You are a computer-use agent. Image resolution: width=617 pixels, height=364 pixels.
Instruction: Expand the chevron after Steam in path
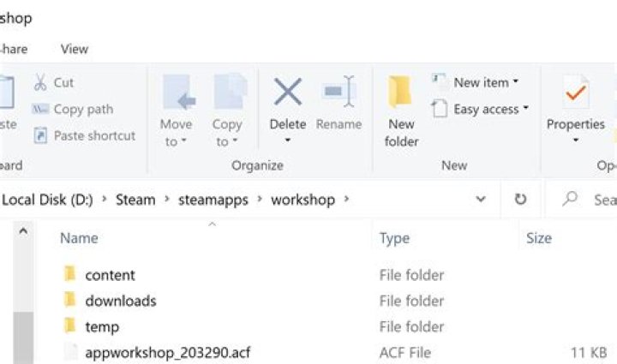pyautogui.click(x=167, y=199)
